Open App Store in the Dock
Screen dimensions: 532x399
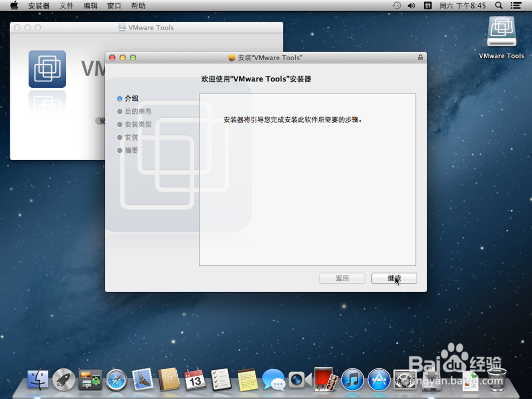[x=379, y=379]
